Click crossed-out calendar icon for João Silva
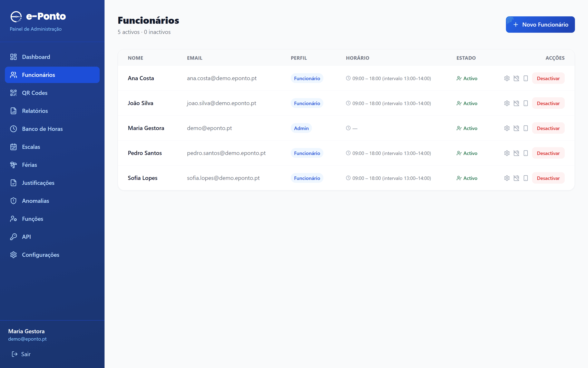The image size is (588, 368). [516, 103]
